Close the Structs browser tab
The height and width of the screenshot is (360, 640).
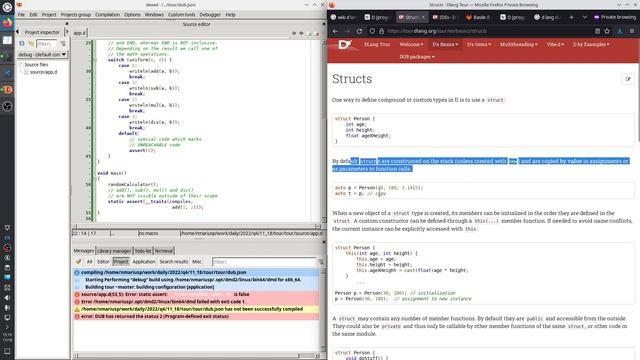(x=423, y=17)
